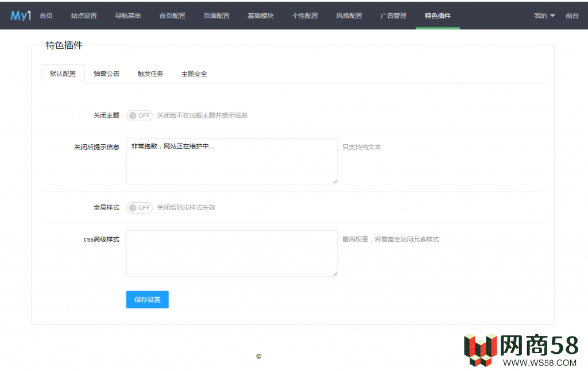Click the 关闭后提示信息 field label
The width and height of the screenshot is (588, 371).
(96, 147)
